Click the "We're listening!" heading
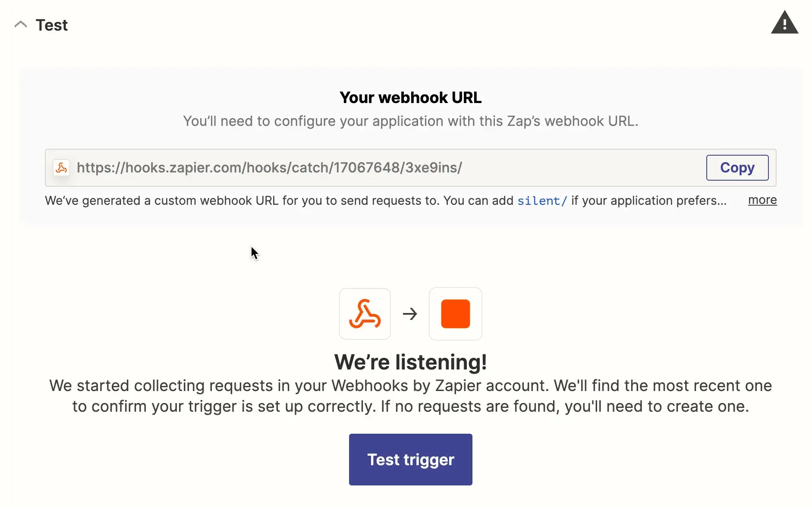The height and width of the screenshot is (507, 812). coord(410,362)
